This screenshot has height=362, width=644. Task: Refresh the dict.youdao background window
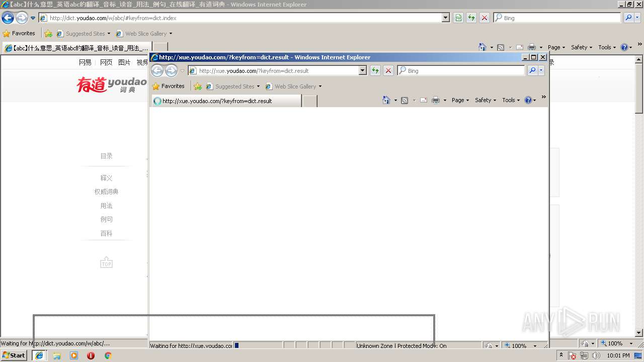click(x=471, y=18)
